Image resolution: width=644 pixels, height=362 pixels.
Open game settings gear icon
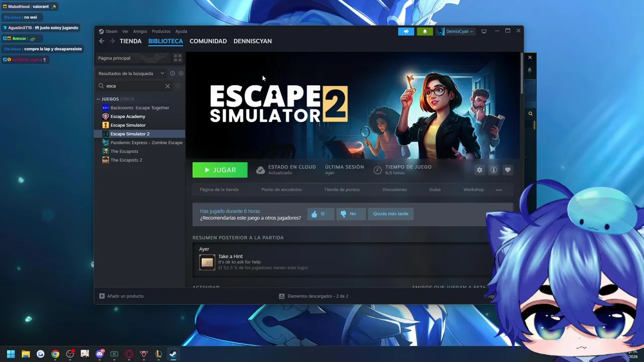[x=479, y=170]
